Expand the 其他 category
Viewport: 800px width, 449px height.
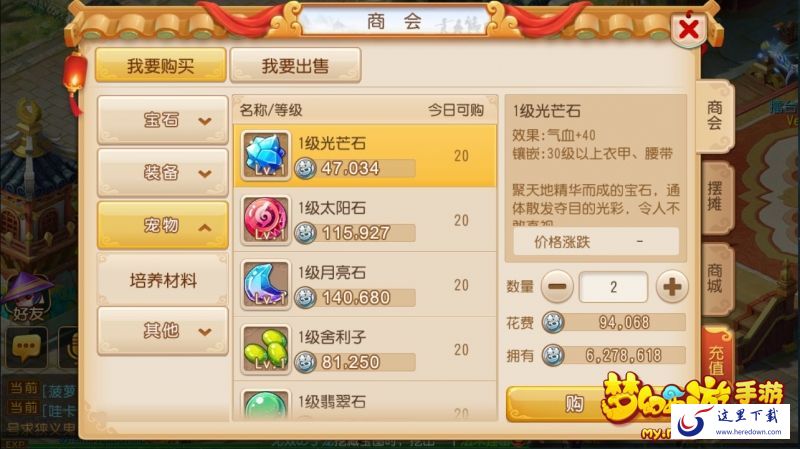tap(163, 331)
